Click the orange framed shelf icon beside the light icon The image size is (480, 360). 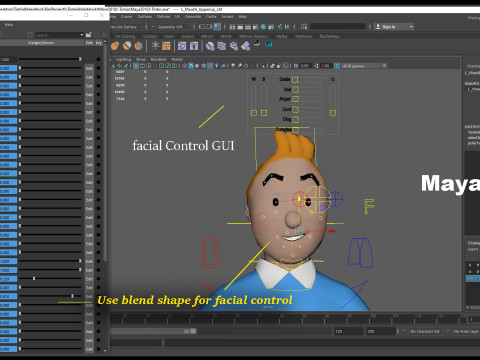coord(166,46)
